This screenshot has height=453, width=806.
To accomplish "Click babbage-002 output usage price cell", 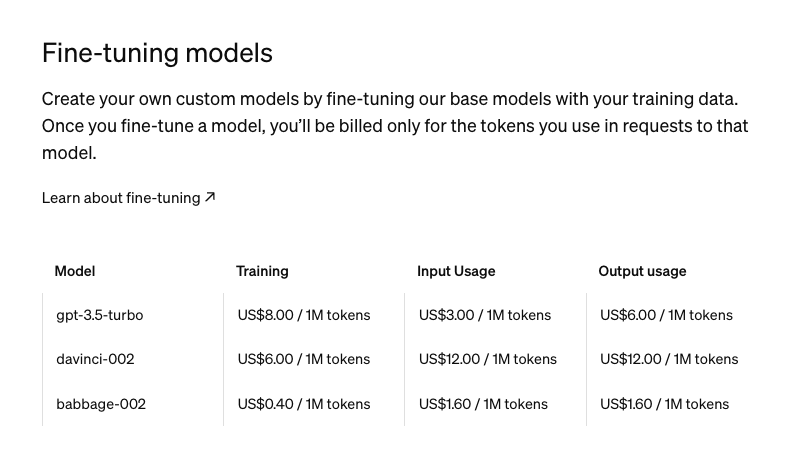I will [x=664, y=404].
